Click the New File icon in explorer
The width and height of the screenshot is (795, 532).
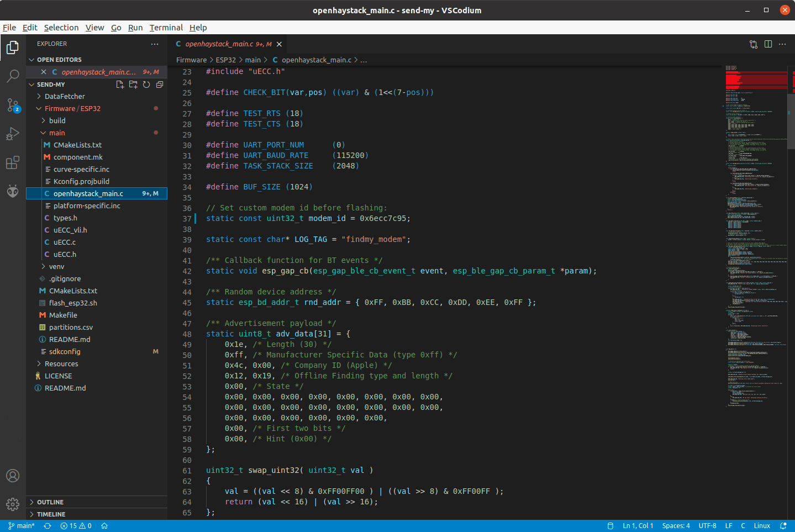[120, 85]
